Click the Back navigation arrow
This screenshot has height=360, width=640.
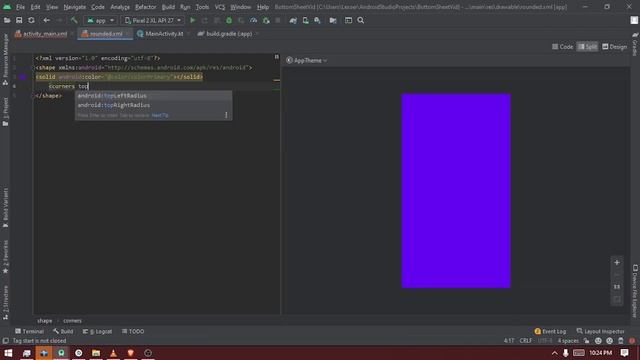point(47,20)
